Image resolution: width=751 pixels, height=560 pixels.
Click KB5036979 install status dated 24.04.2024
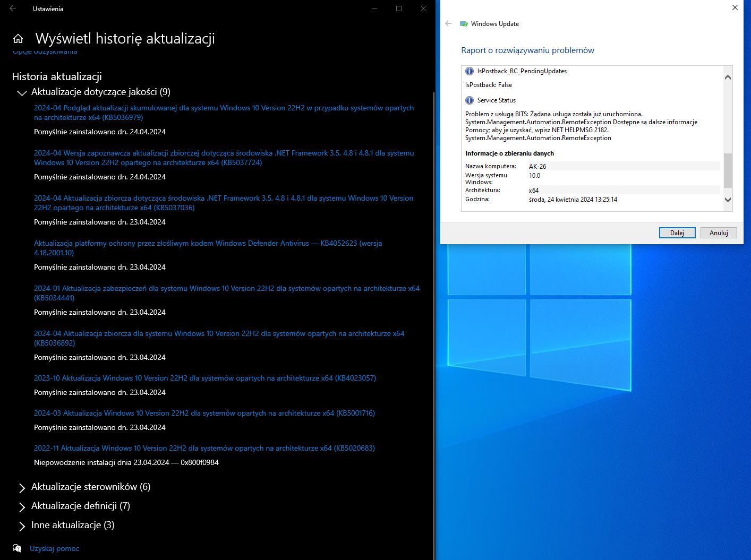[x=100, y=132]
